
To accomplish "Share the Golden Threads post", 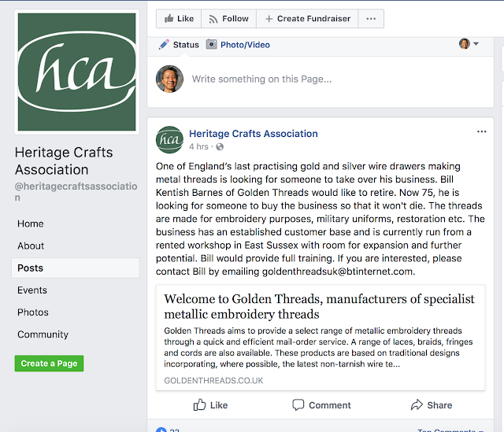I will click(431, 405).
